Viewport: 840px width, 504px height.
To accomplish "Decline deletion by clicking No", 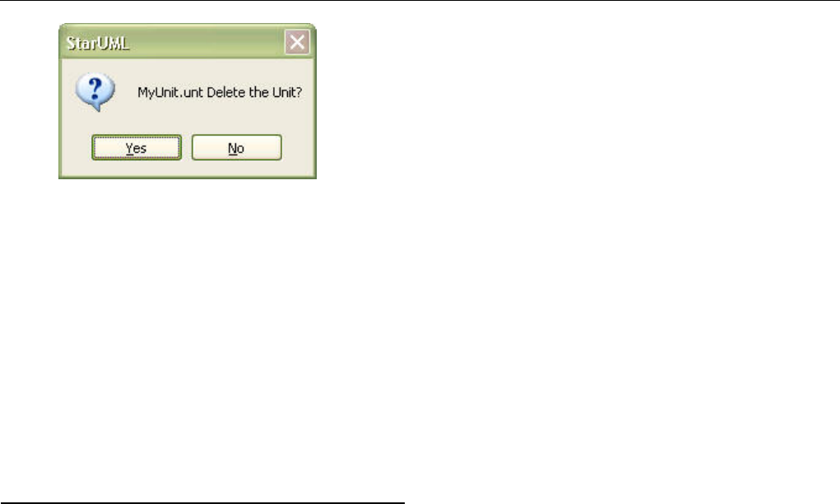I will pos(236,147).
